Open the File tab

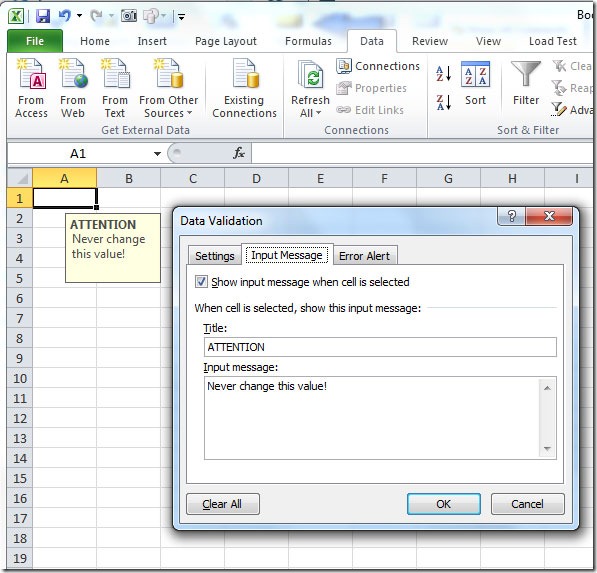[35, 41]
